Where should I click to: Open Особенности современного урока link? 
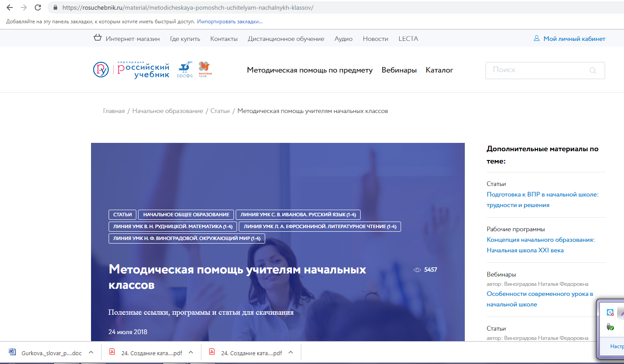click(540, 299)
